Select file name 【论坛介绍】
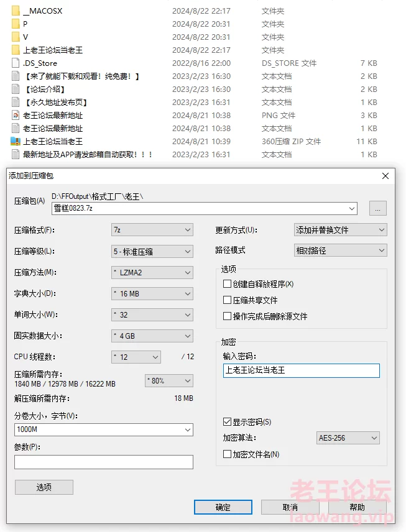Screen dimensions: 406x532 click(x=45, y=89)
